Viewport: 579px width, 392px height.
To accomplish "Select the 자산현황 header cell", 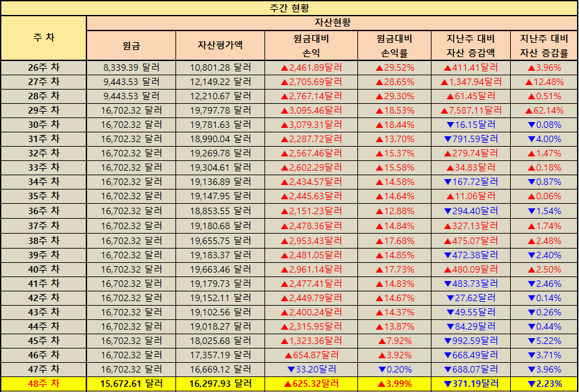I will [331, 23].
